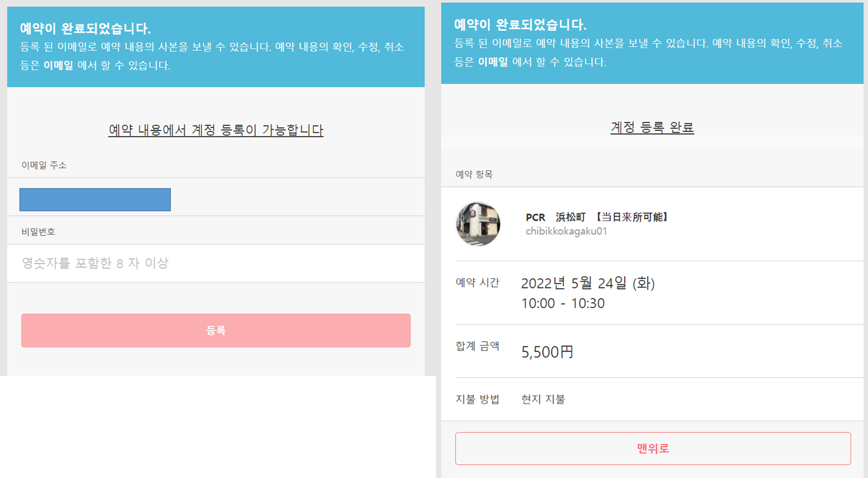The image size is (868, 478).
Task: Click the pink 등록 register button
Action: pyautogui.click(x=215, y=330)
